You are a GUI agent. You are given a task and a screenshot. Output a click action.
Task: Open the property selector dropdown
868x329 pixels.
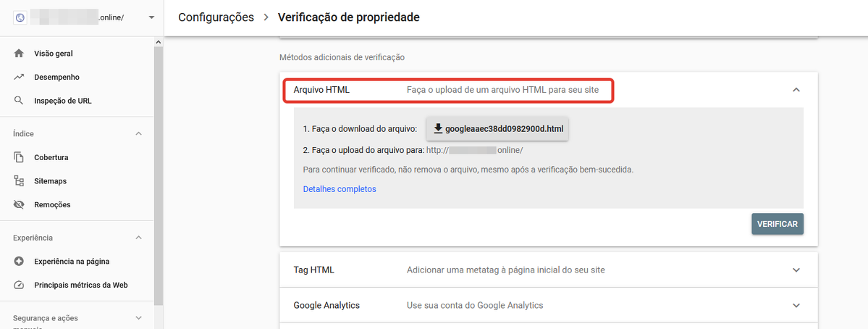tap(151, 17)
